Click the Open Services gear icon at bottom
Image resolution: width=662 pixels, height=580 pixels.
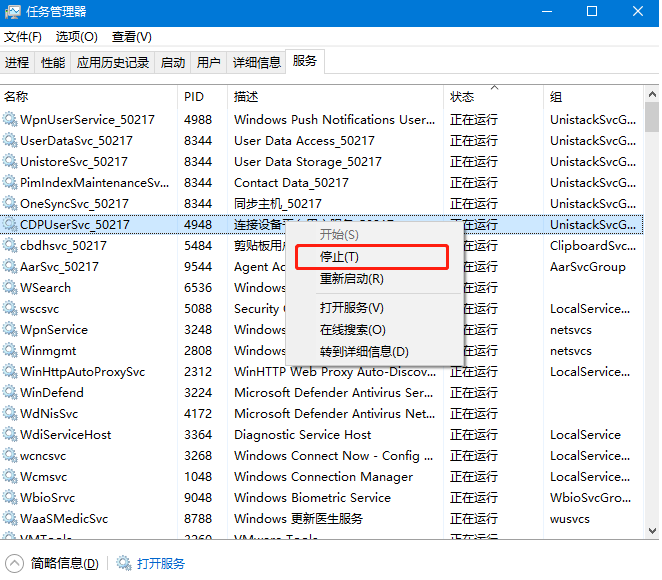(x=124, y=563)
